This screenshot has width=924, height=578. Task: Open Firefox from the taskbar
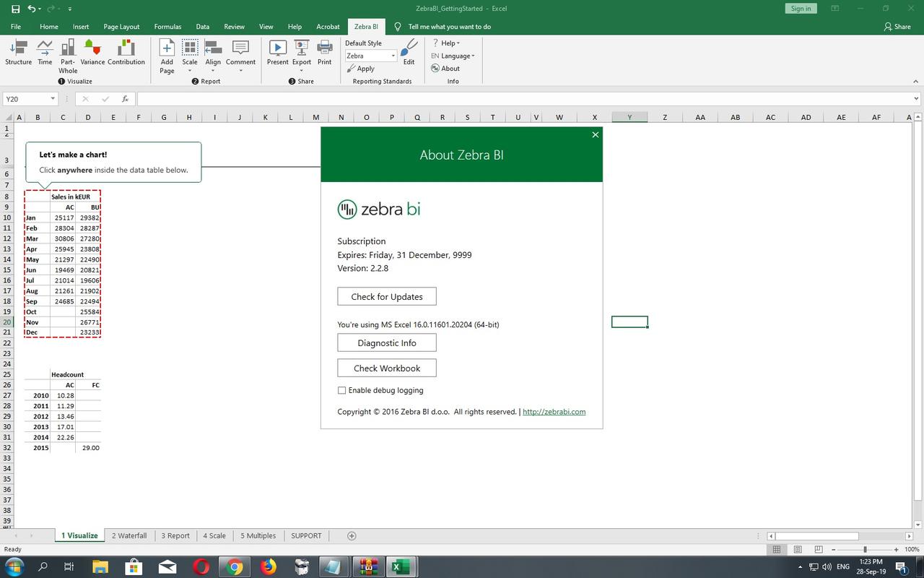[269, 567]
